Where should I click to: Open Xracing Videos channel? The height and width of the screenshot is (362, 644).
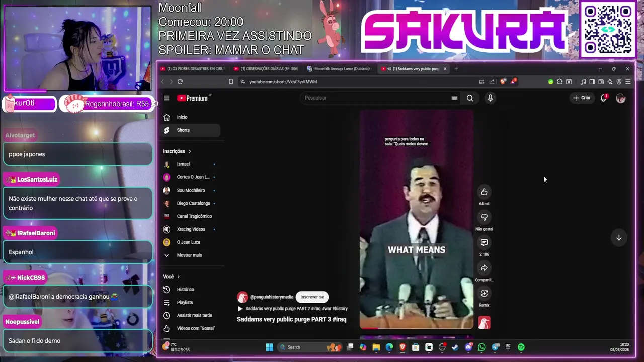(191, 229)
